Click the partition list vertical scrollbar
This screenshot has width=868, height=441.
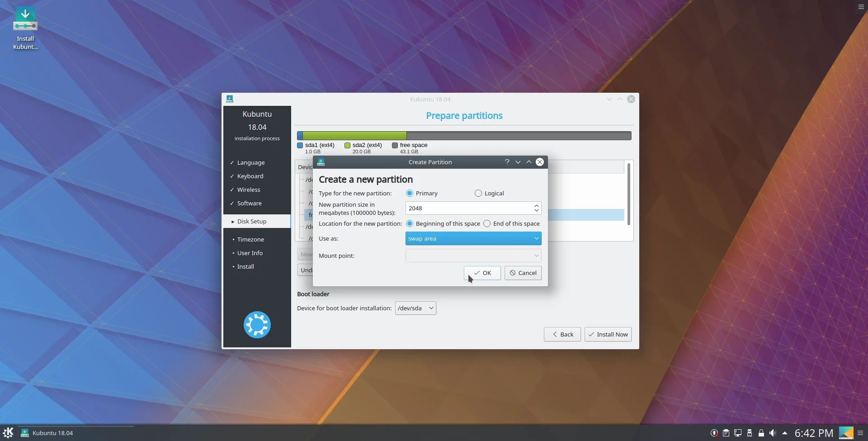pyautogui.click(x=628, y=194)
